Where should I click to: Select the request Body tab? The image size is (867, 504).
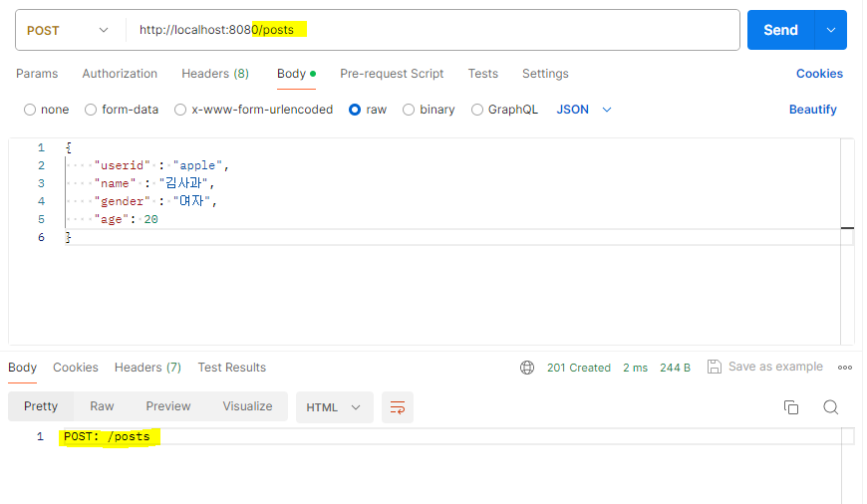pyautogui.click(x=296, y=74)
